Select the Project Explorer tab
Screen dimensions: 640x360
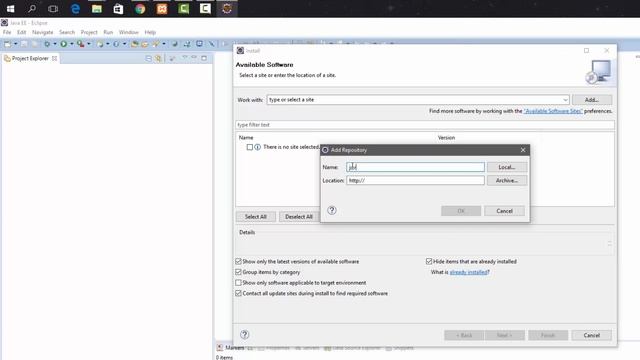click(30, 58)
